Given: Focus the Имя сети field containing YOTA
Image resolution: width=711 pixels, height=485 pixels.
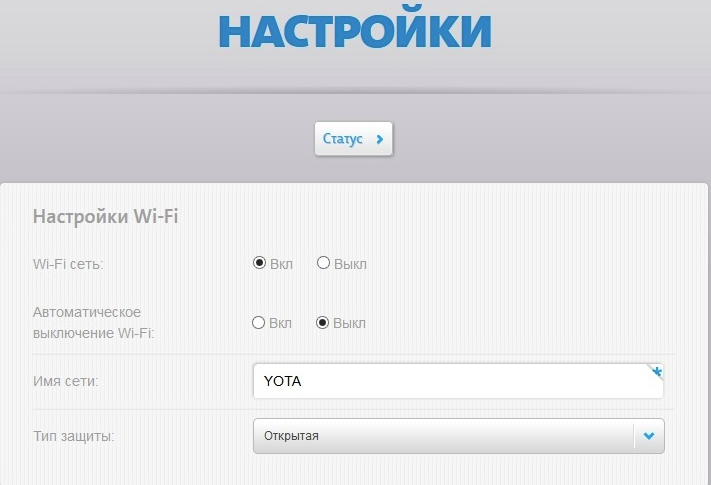Looking at the screenshot, I should [458, 381].
